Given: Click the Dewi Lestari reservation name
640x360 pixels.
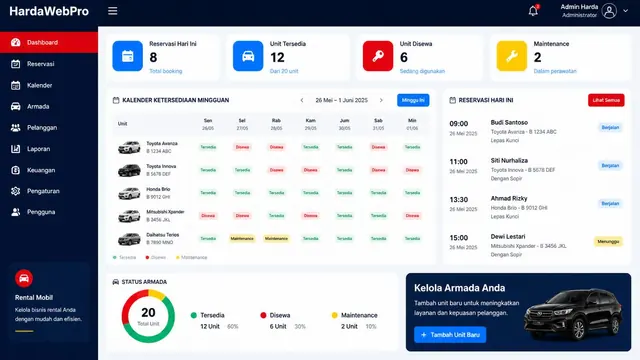Looking at the screenshot, I should (508, 237).
